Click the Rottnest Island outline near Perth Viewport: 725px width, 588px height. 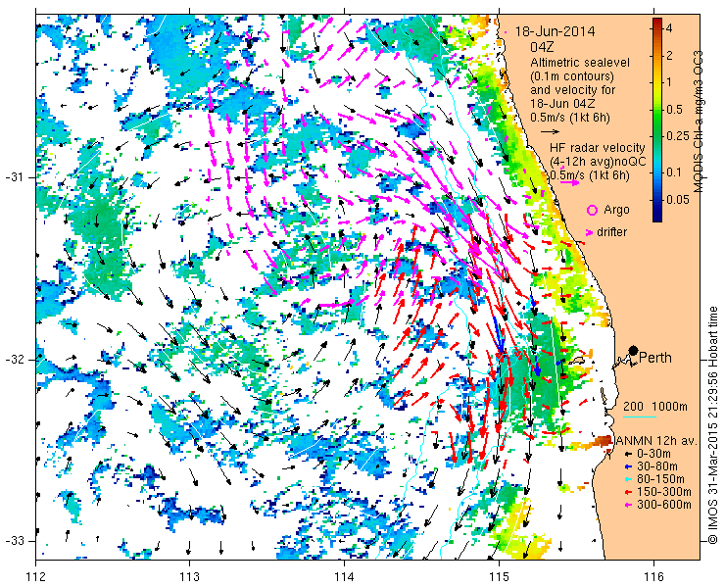coord(579,359)
